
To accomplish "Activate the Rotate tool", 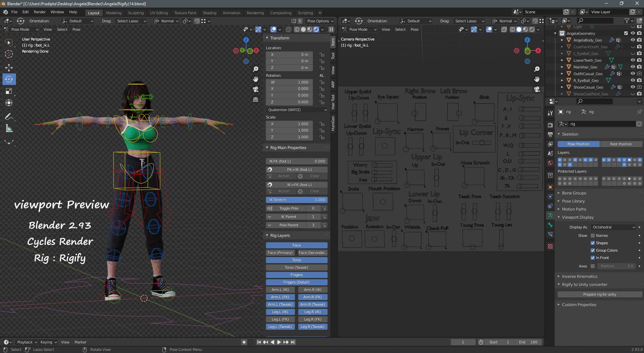I will [9, 79].
